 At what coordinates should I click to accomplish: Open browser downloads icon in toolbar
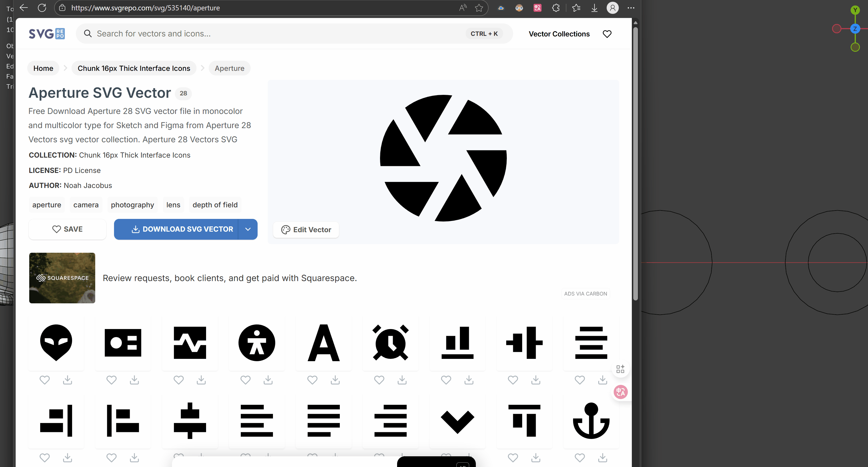[594, 8]
